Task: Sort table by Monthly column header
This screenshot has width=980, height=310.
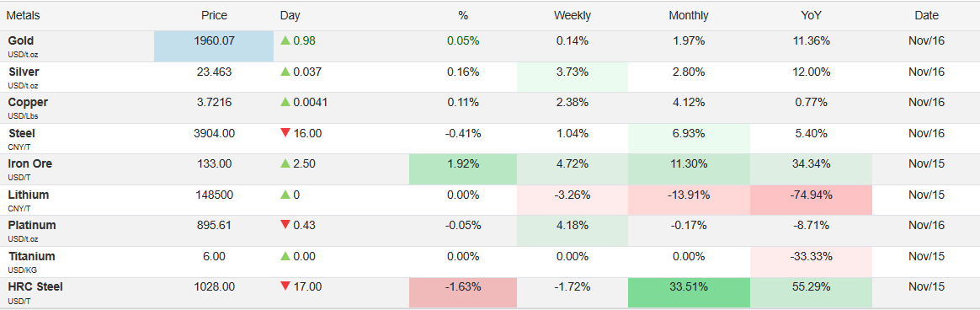Action: (x=688, y=16)
